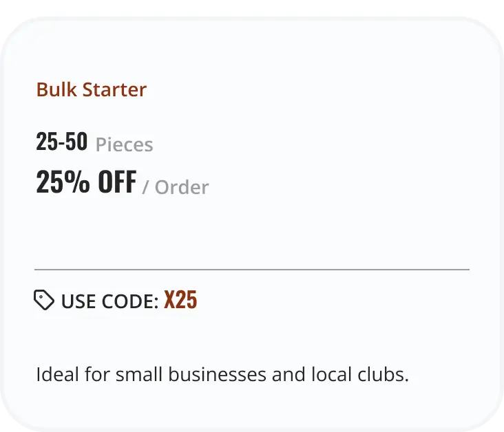Click the X25 promo code
Screen dimensions: 504x432
pos(180,301)
